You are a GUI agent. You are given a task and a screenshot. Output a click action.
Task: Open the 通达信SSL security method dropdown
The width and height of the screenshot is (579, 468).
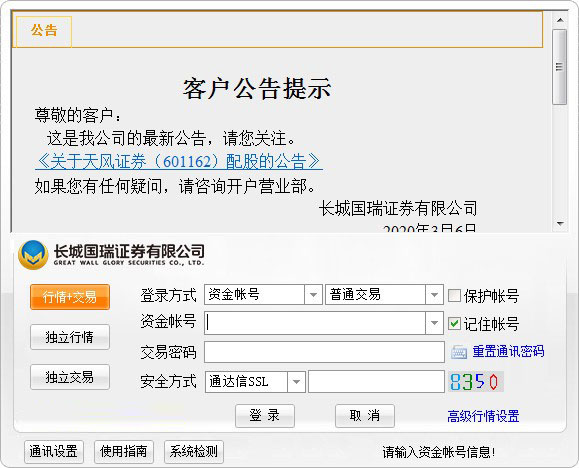(x=296, y=382)
